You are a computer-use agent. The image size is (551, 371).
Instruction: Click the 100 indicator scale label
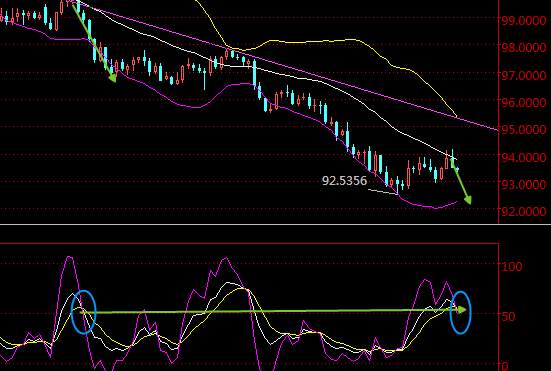[x=512, y=266]
